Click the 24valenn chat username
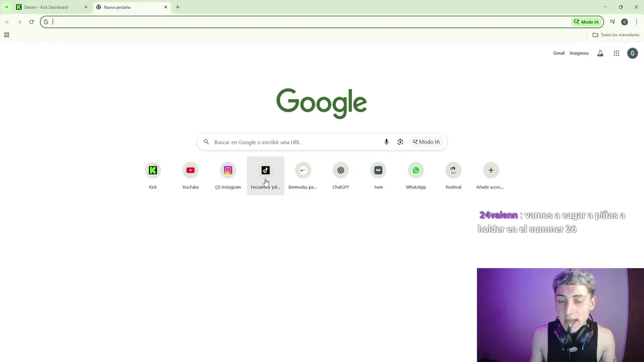This screenshot has width=644, height=362. pos(498,215)
